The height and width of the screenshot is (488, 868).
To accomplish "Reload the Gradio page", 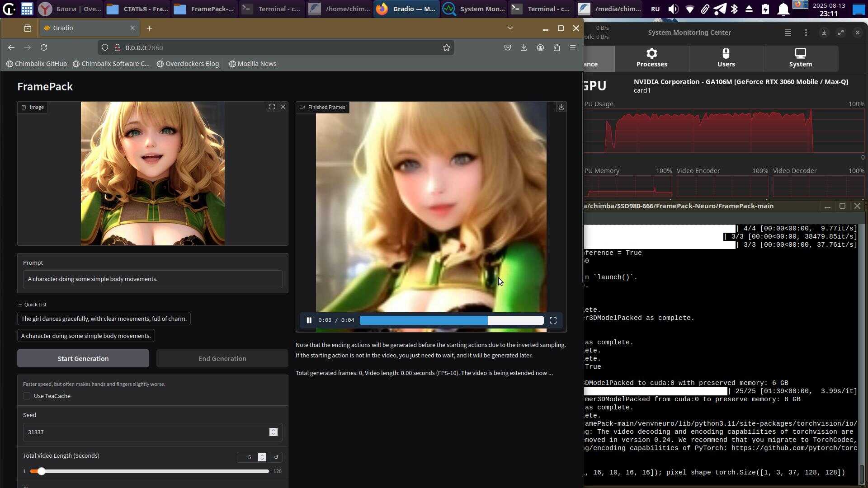I will pos(44,47).
